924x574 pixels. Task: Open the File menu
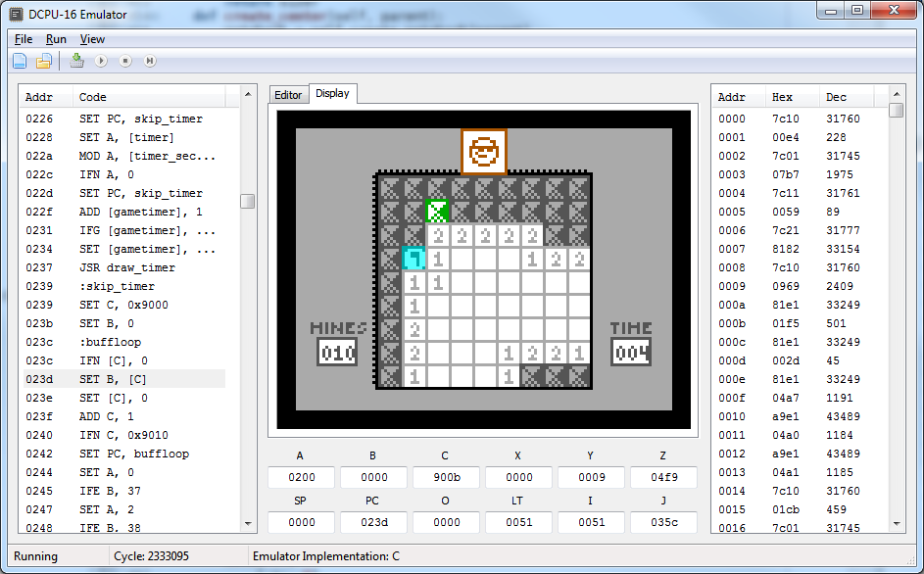coord(24,39)
